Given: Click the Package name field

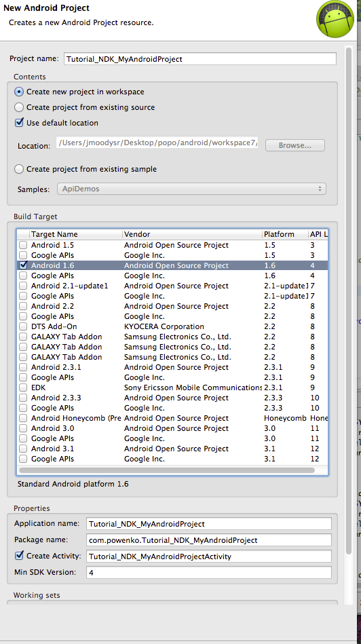Looking at the screenshot, I should 208,540.
